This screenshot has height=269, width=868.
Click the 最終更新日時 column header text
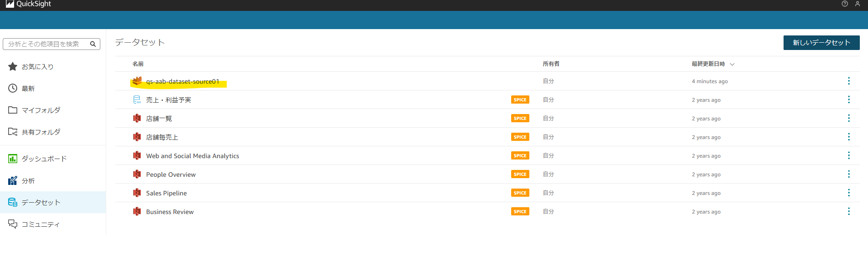(x=708, y=64)
